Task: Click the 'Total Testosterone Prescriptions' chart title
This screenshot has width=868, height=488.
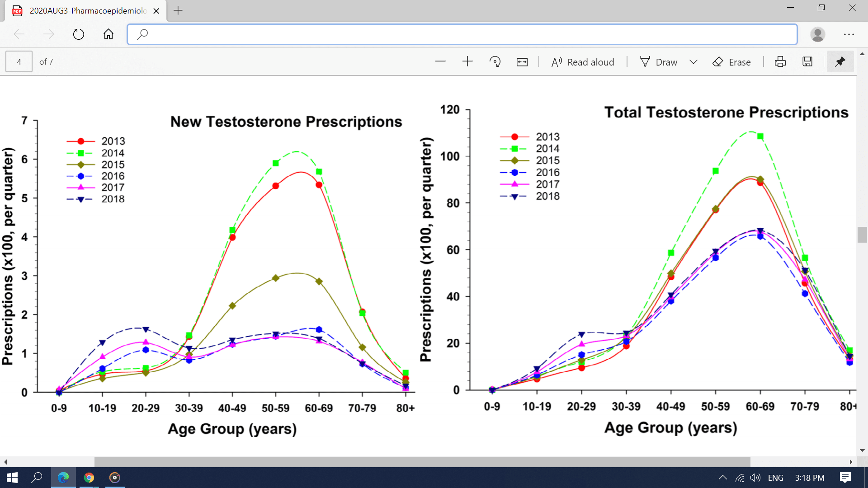Action: pos(726,112)
